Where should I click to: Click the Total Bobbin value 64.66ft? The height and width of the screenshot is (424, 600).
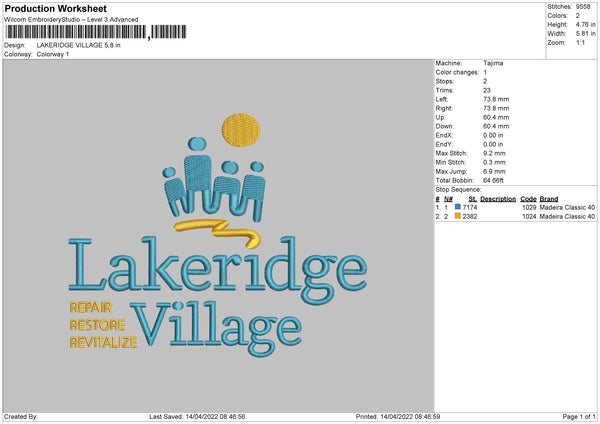coord(493,180)
